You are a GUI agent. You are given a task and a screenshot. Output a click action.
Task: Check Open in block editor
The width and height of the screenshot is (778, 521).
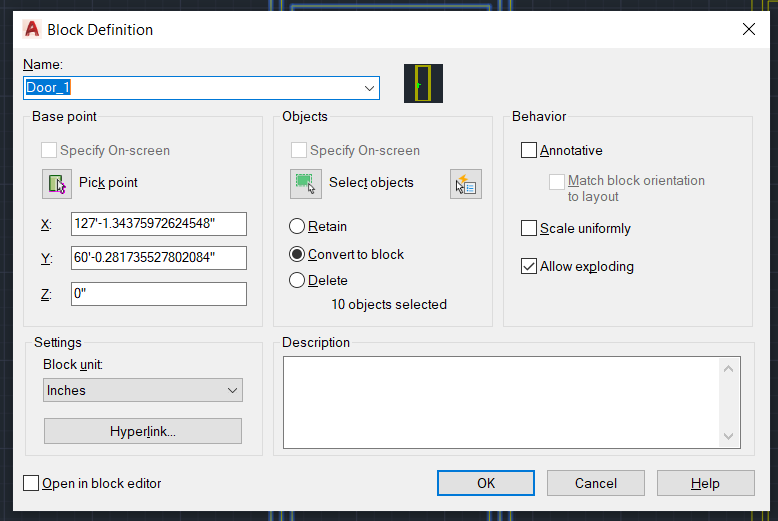[x=31, y=483]
